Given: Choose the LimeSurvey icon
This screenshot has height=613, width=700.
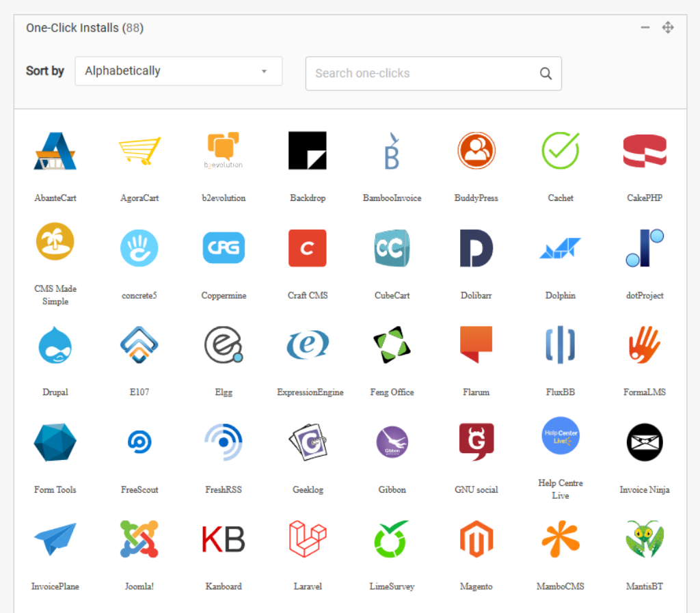Looking at the screenshot, I should (392, 539).
